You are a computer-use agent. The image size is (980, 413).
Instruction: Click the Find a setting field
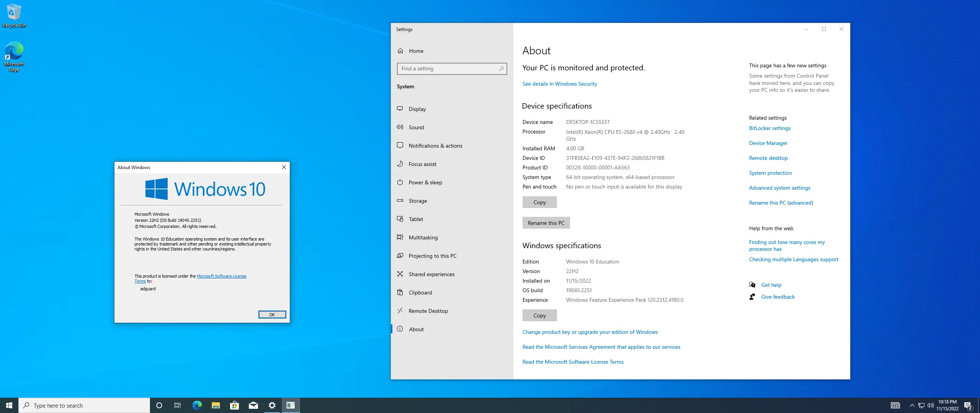[448, 69]
